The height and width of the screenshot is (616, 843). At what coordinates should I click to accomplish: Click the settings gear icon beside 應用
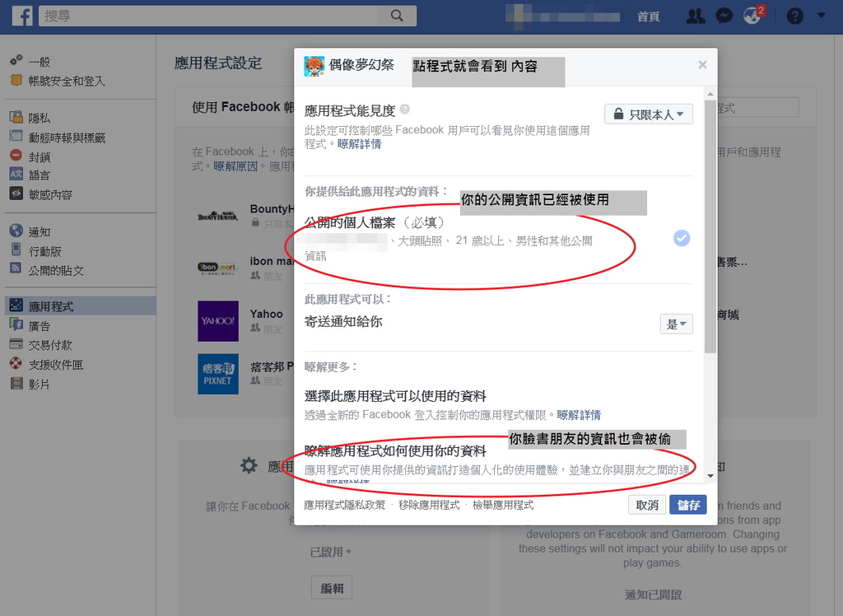point(249,465)
